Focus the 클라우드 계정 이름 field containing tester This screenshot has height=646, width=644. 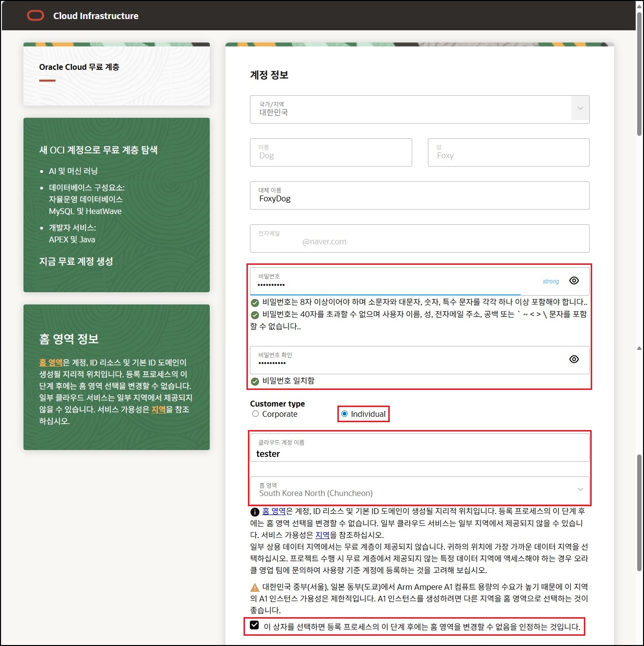(x=420, y=448)
